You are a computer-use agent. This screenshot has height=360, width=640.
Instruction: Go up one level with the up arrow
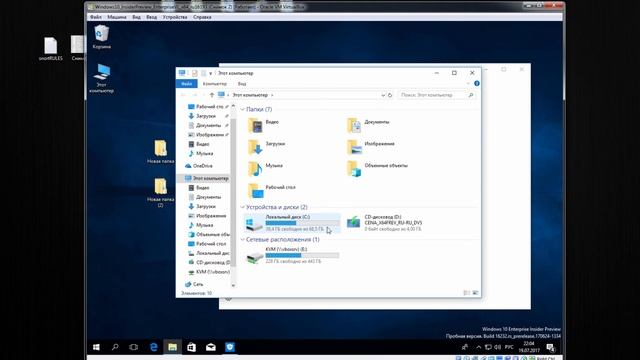pyautogui.click(x=211, y=95)
